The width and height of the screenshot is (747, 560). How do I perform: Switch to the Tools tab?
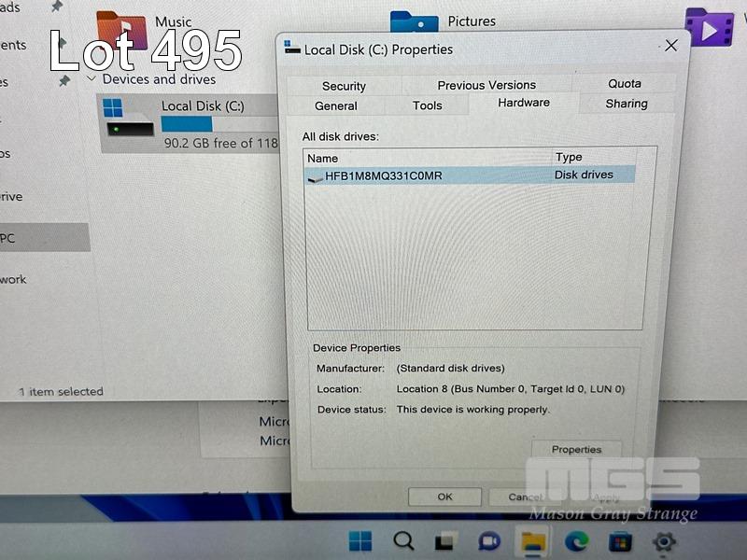pyautogui.click(x=428, y=105)
